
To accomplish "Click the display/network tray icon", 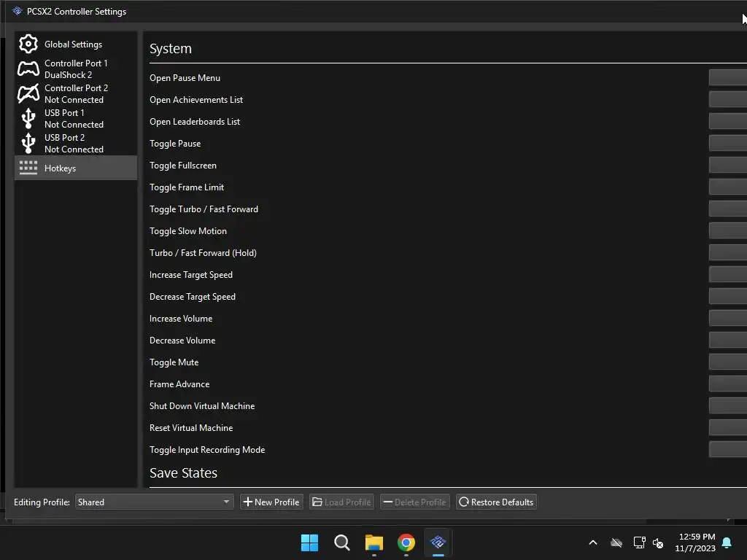I will pyautogui.click(x=639, y=542).
